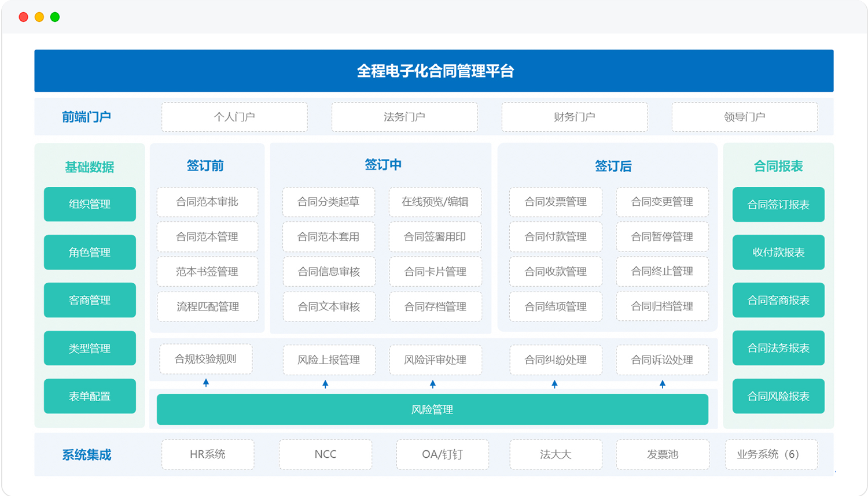868x496 pixels.
Task: Select 风险上报管理 item
Action: click(329, 360)
